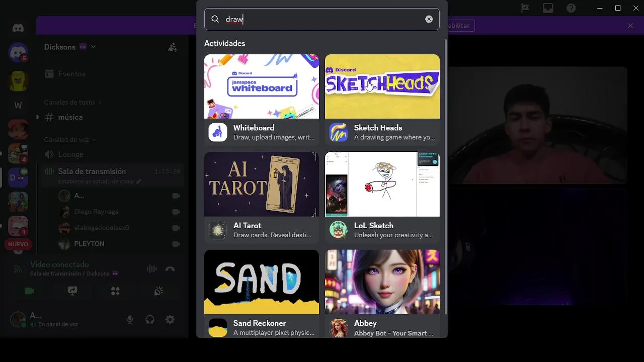
Task: Open the Discord logo server with badge 5
Action: point(18,52)
